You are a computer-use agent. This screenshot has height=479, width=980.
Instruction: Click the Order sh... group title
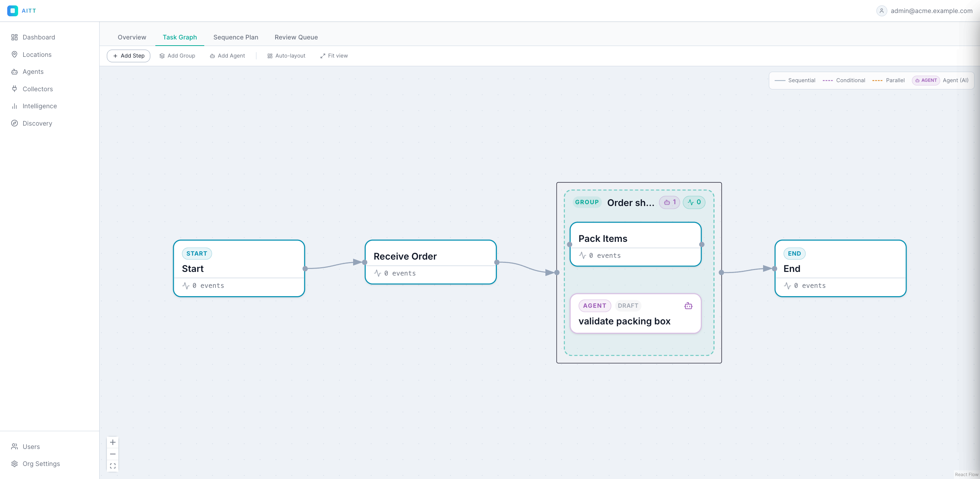(631, 203)
